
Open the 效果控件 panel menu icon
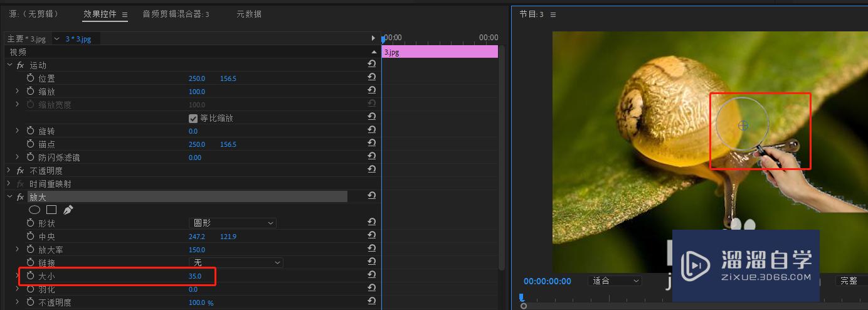click(x=125, y=14)
